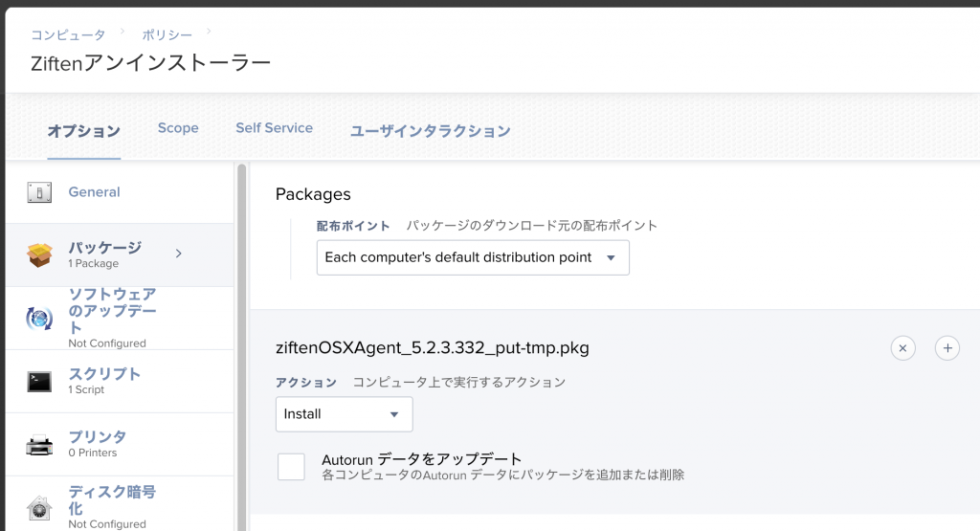Open the Install action dropdown
Viewport: 980px width, 531px height.
point(344,414)
